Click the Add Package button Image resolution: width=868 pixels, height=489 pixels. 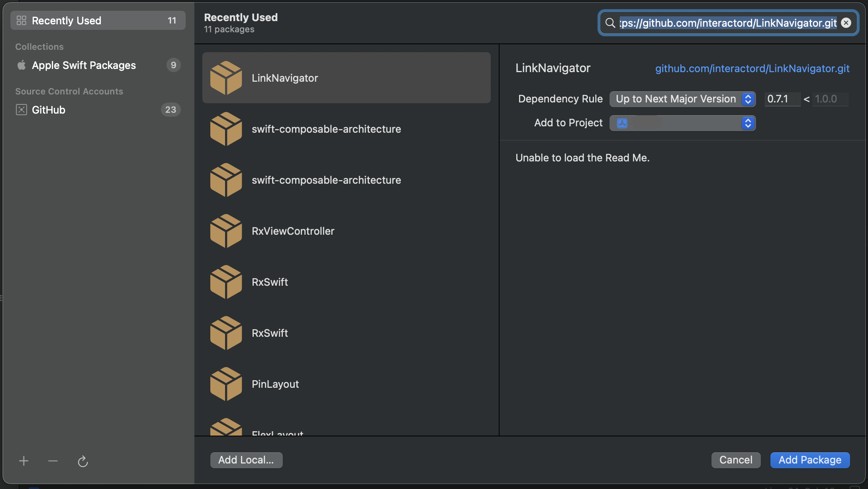pyautogui.click(x=810, y=460)
